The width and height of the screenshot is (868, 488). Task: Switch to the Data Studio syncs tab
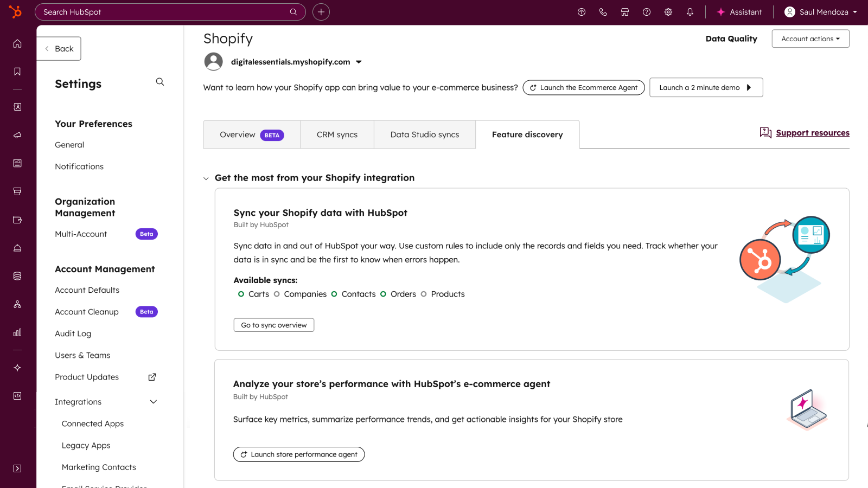[x=424, y=134]
